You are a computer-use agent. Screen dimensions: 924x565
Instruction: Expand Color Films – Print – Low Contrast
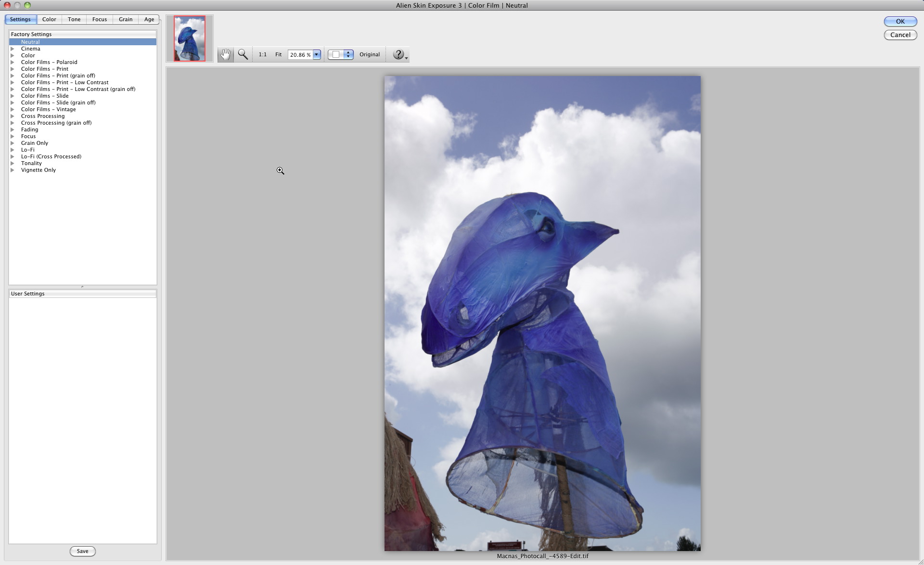click(x=13, y=82)
